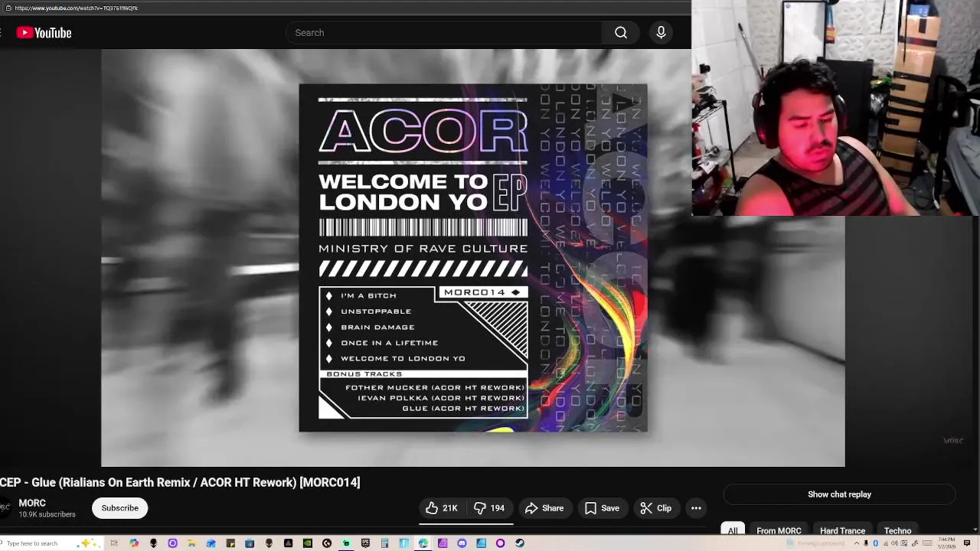Image resolution: width=980 pixels, height=551 pixels.
Task: Open the more actions ellipsis menu
Action: pos(696,508)
